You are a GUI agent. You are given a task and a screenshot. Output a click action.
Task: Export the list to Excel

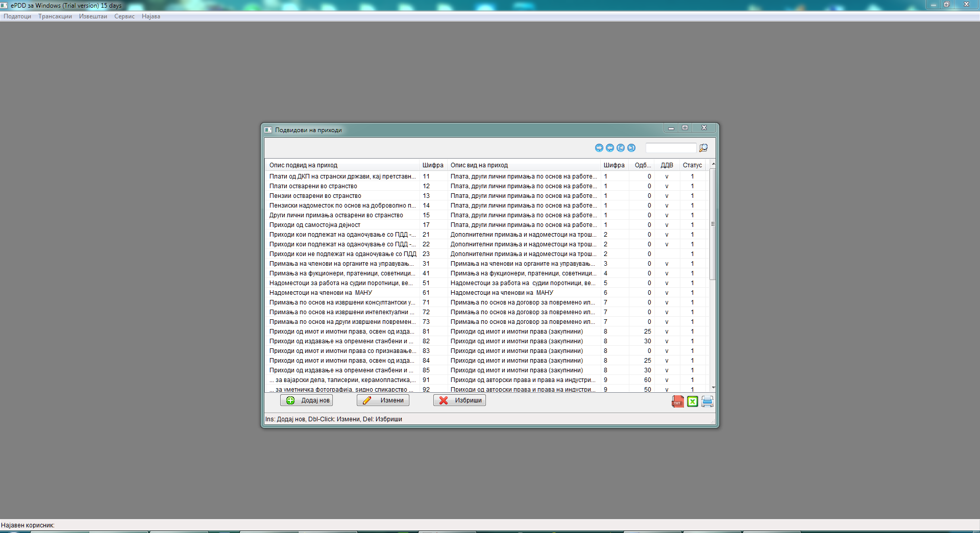pyautogui.click(x=692, y=401)
